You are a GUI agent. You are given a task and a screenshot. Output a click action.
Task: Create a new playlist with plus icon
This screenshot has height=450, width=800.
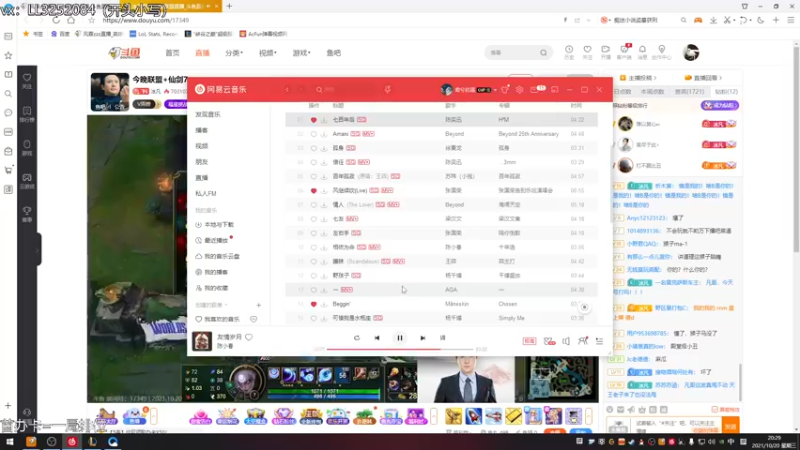[259, 305]
